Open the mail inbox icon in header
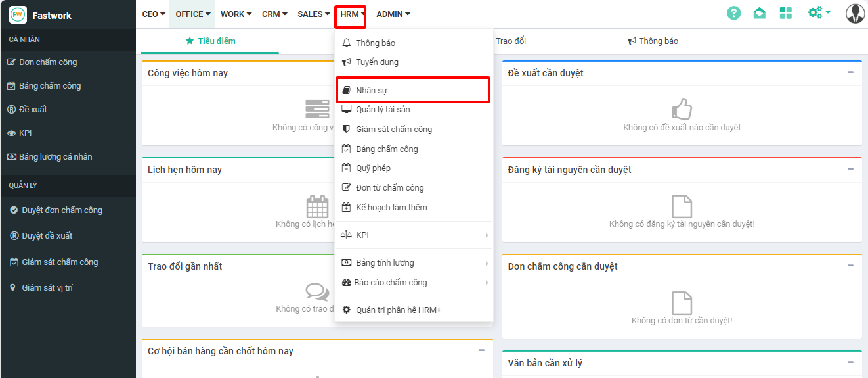Viewport: 868px width, 378px height. click(759, 13)
